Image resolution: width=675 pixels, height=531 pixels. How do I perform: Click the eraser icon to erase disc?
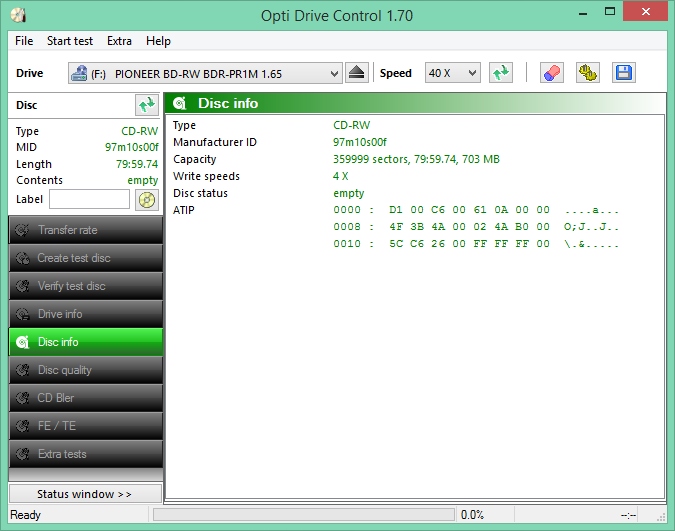coord(552,73)
